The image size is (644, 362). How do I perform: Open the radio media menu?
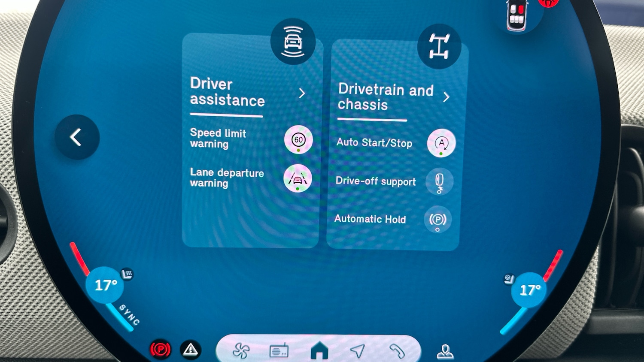point(279,351)
